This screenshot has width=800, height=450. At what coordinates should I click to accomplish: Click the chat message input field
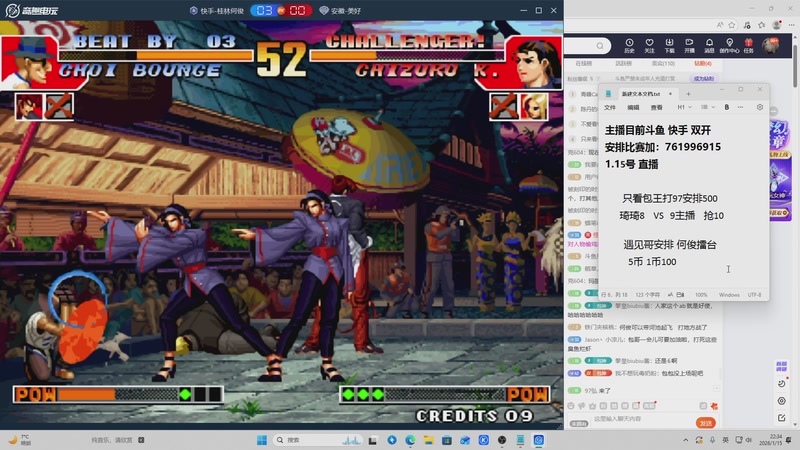click(x=642, y=419)
